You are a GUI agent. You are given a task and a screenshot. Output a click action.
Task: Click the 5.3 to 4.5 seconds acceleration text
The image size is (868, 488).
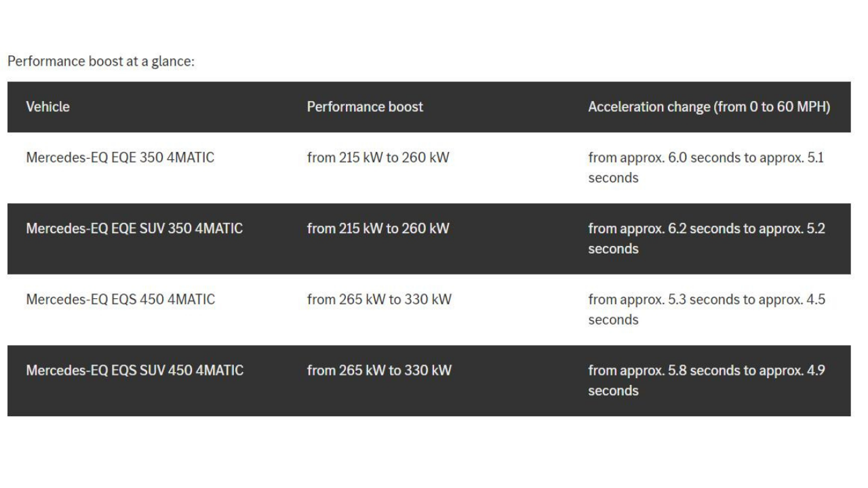pyautogui.click(x=707, y=310)
